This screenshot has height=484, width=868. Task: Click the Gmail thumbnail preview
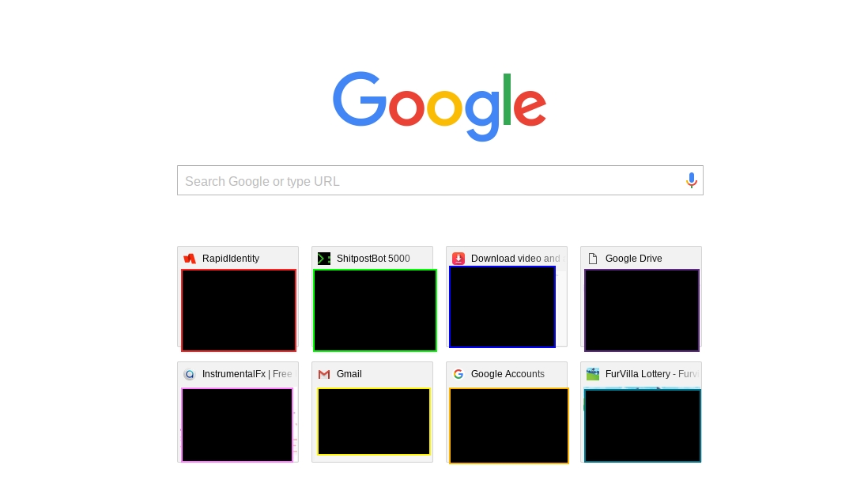point(374,422)
